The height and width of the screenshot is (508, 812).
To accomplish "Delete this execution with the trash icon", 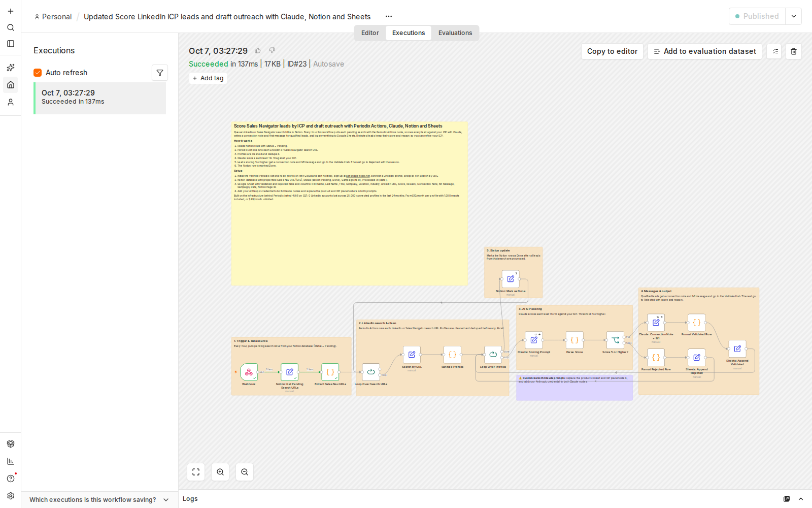I will [794, 51].
